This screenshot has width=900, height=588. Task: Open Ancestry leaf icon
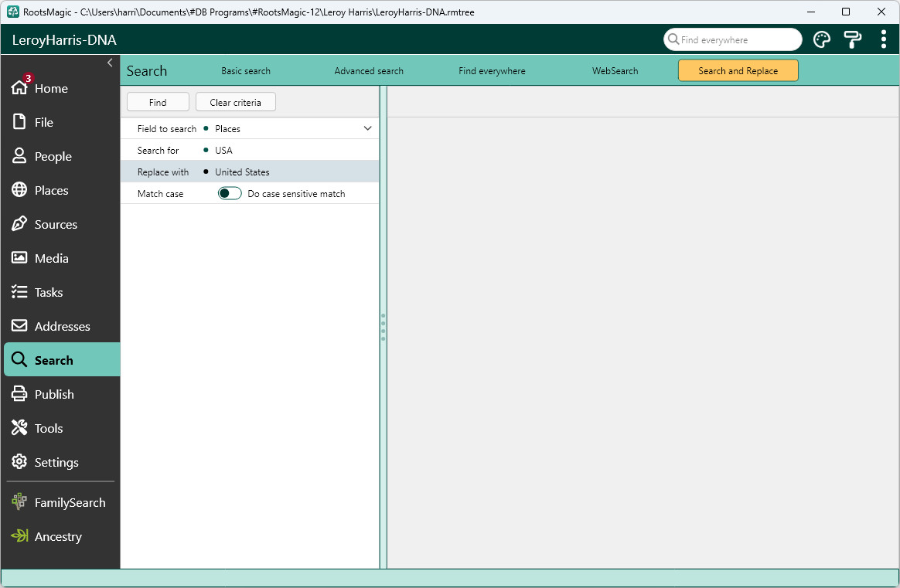19,535
